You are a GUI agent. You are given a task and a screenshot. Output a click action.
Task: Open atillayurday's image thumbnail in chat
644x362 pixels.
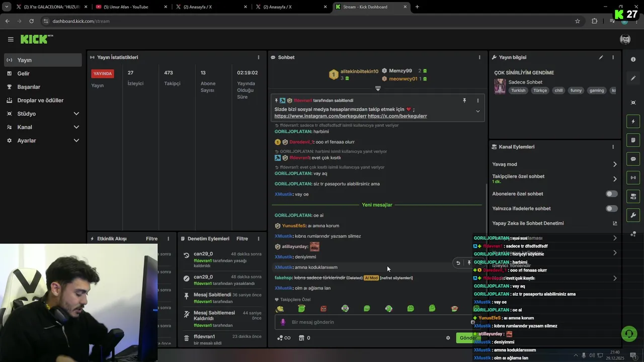314,246
